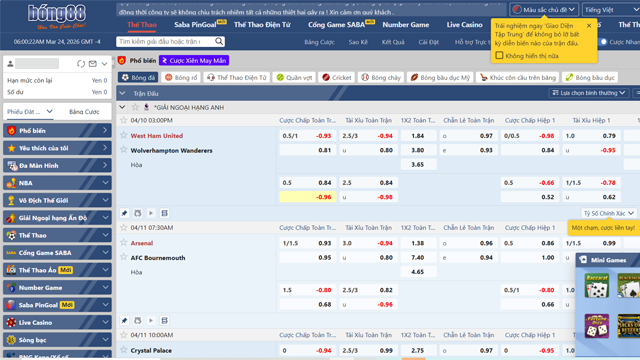Favorite West Ham United team
Screen dimensions: 640x360
coord(124,135)
